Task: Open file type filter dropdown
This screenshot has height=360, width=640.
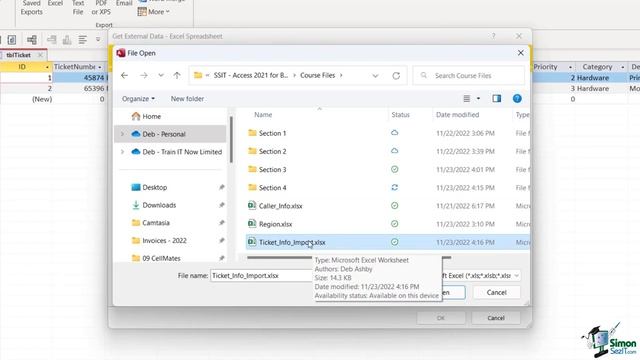Action: [x=516, y=276]
